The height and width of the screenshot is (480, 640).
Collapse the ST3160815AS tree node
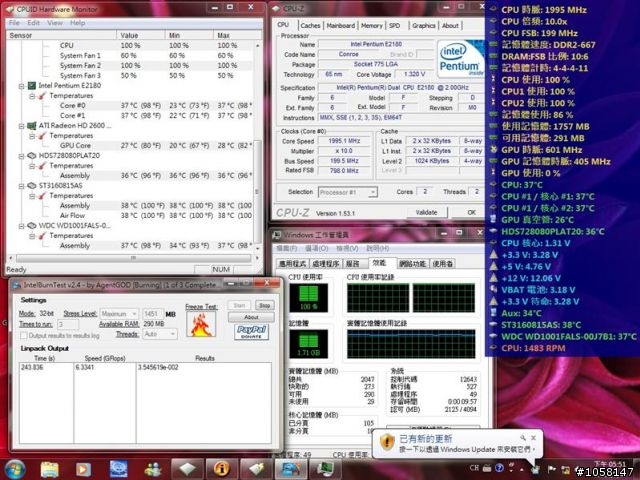coord(22,186)
